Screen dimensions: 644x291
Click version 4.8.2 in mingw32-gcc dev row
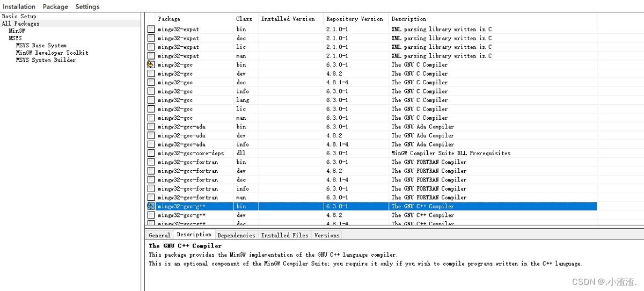click(334, 74)
